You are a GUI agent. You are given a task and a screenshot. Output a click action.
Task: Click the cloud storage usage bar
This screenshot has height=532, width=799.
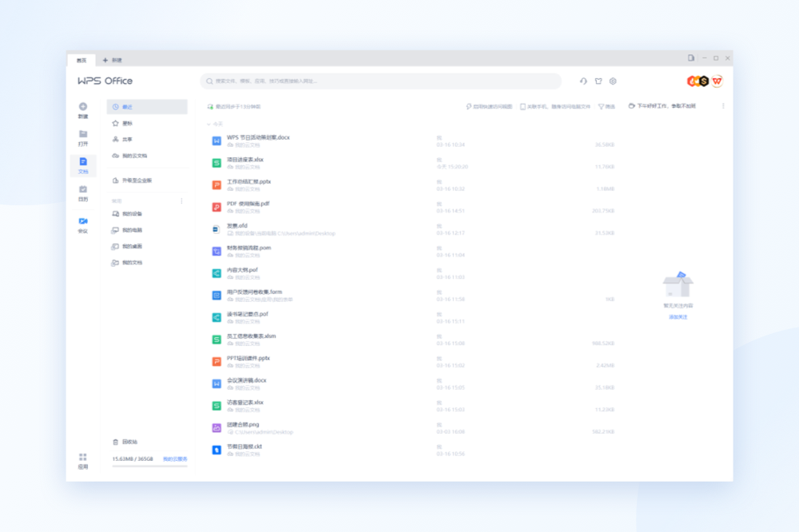[149, 466]
